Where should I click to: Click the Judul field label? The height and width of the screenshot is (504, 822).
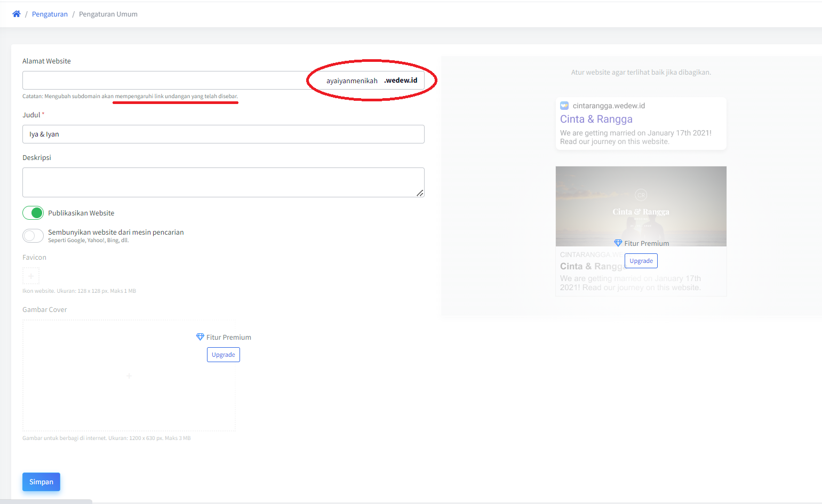(x=31, y=115)
